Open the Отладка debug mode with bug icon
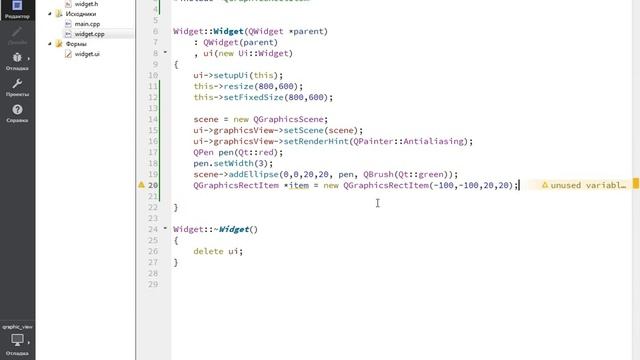 click(17, 61)
